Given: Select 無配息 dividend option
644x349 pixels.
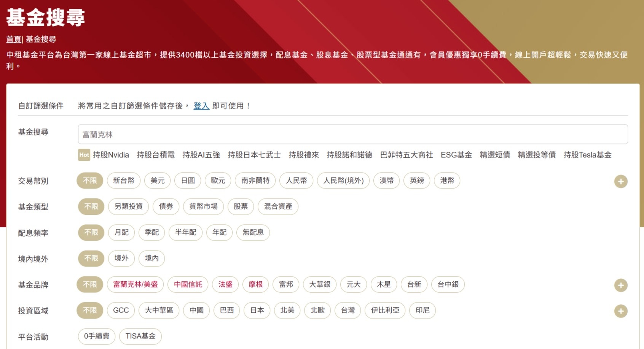Looking at the screenshot, I should click(x=253, y=233).
